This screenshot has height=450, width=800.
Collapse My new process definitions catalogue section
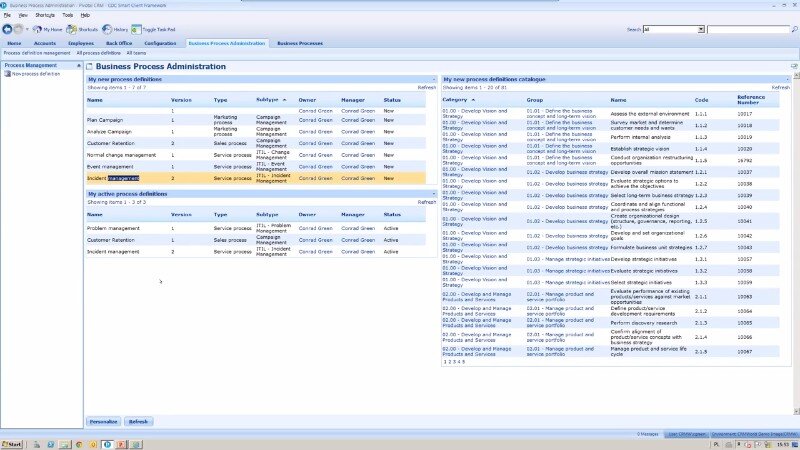[786, 78]
